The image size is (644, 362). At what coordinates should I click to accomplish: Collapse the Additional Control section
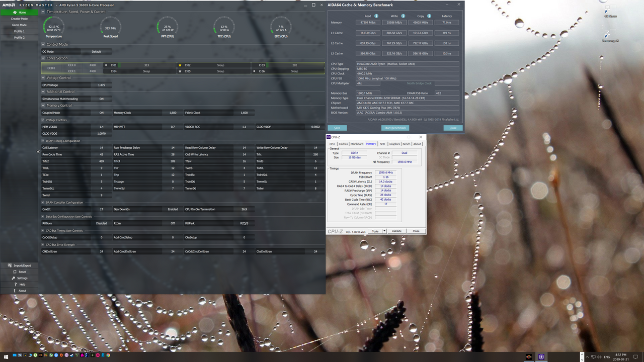coord(43,92)
